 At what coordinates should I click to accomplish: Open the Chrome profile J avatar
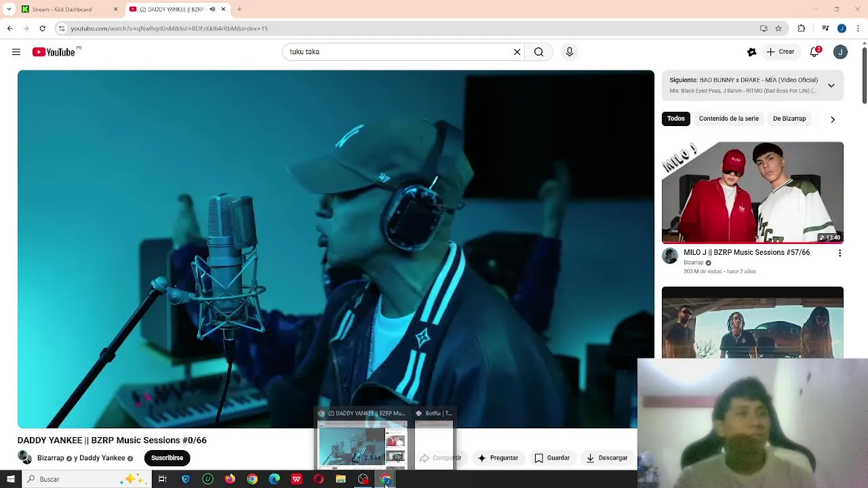(842, 28)
